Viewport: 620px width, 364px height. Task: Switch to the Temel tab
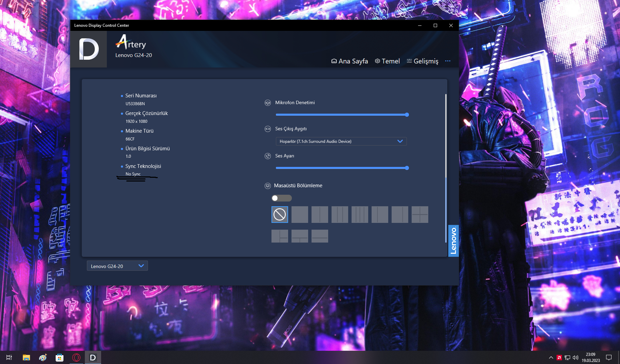(x=387, y=61)
